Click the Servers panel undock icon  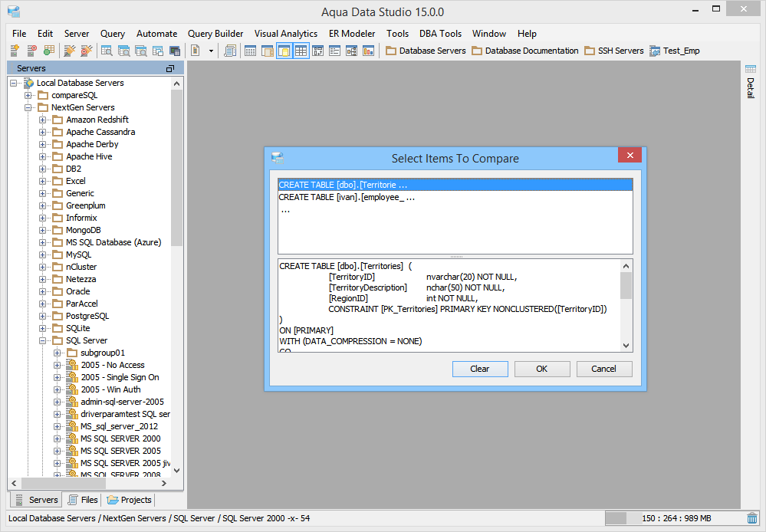pyautogui.click(x=170, y=68)
